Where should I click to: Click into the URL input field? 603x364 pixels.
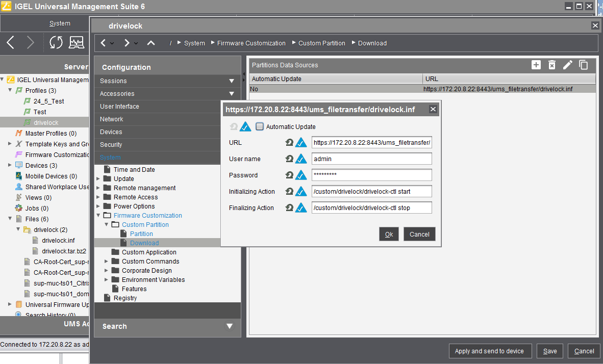371,143
